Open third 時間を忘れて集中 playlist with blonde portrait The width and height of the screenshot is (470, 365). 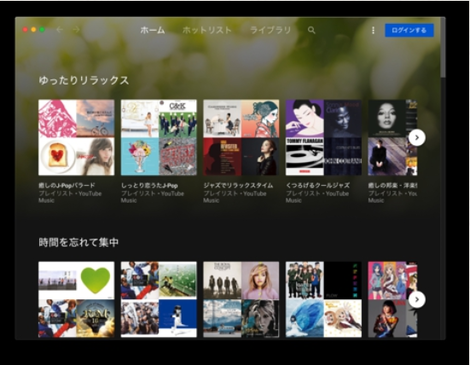(241, 299)
